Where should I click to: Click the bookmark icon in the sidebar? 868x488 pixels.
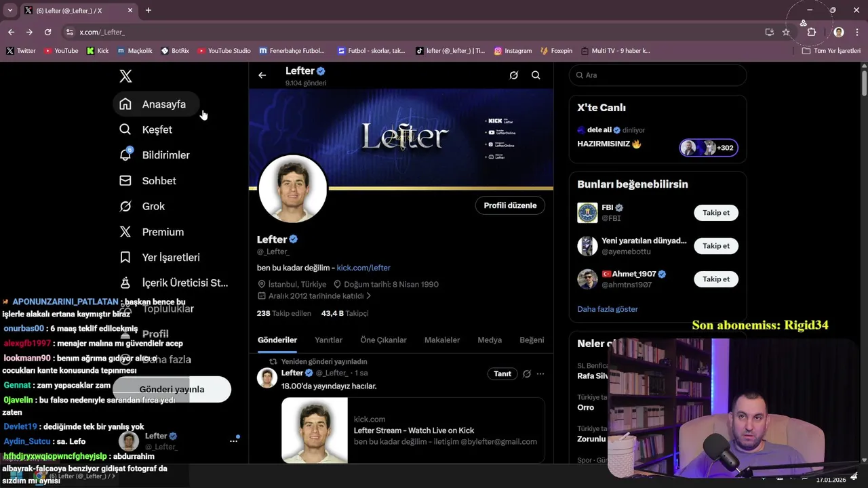click(x=125, y=258)
